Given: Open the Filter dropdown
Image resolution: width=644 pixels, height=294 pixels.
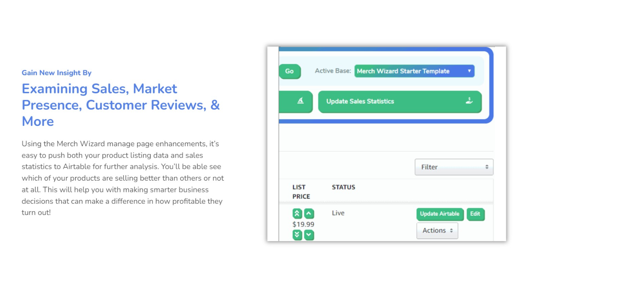Looking at the screenshot, I should (454, 167).
